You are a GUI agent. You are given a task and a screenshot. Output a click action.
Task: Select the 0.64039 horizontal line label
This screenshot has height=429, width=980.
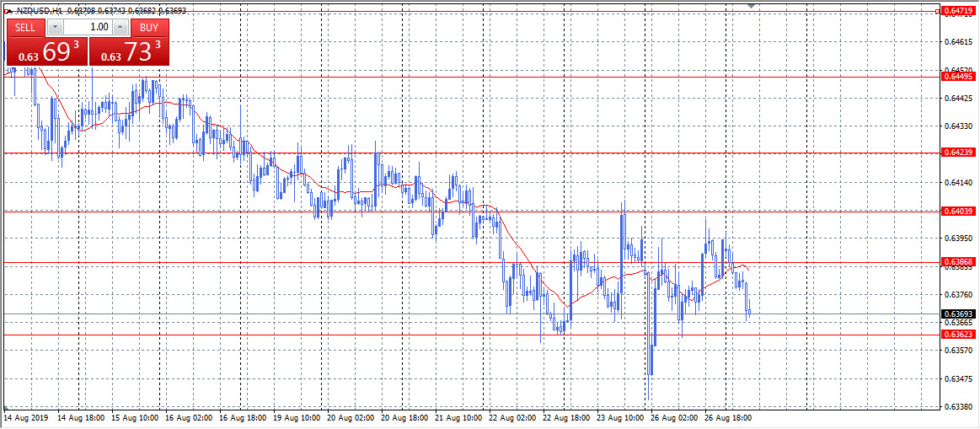pyautogui.click(x=957, y=212)
